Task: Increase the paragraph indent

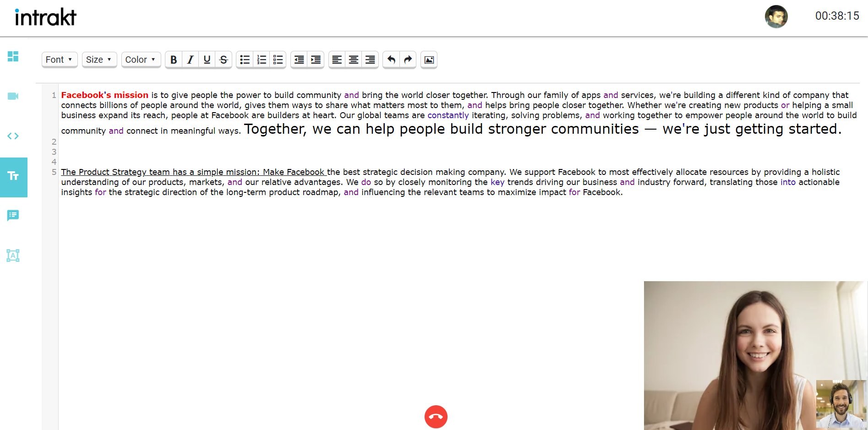Action: click(316, 60)
